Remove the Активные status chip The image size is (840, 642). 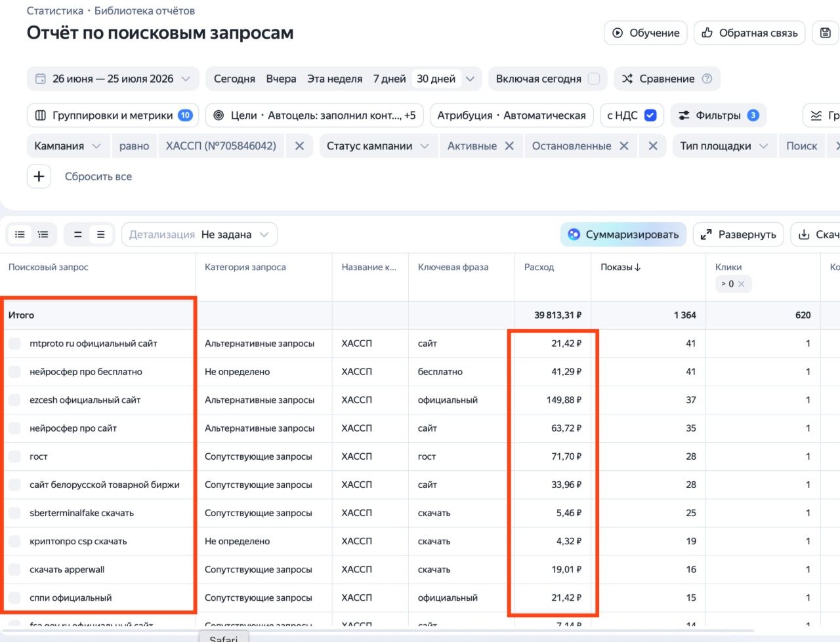[x=509, y=146]
